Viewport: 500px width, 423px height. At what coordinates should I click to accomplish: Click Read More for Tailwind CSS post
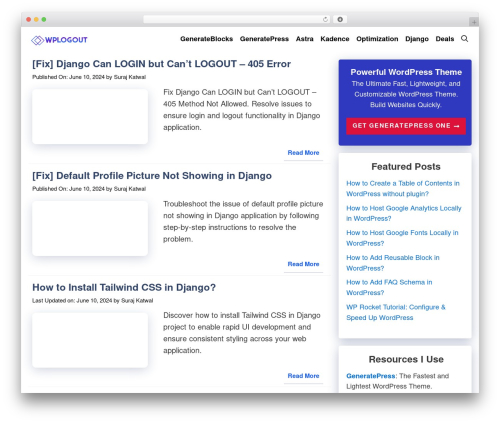tap(303, 376)
